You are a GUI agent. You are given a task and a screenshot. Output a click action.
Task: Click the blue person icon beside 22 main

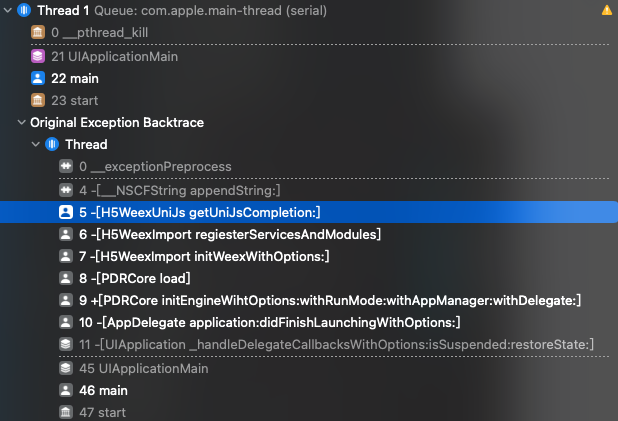38,78
